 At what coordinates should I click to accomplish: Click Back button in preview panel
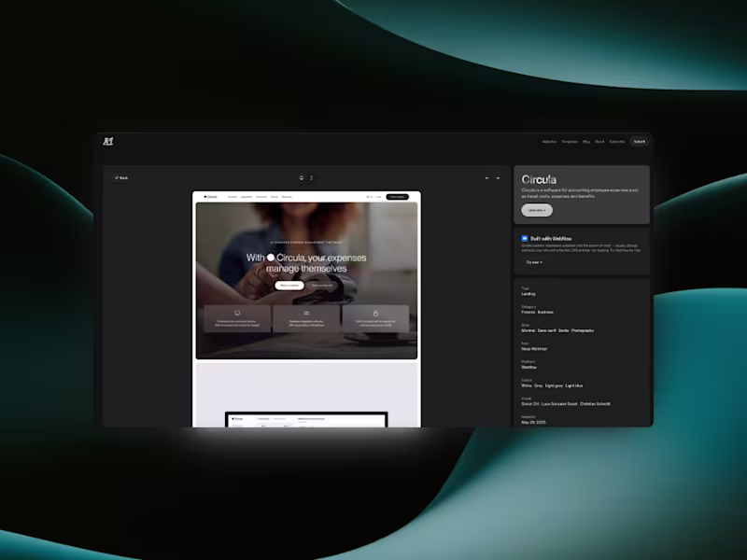pos(121,178)
